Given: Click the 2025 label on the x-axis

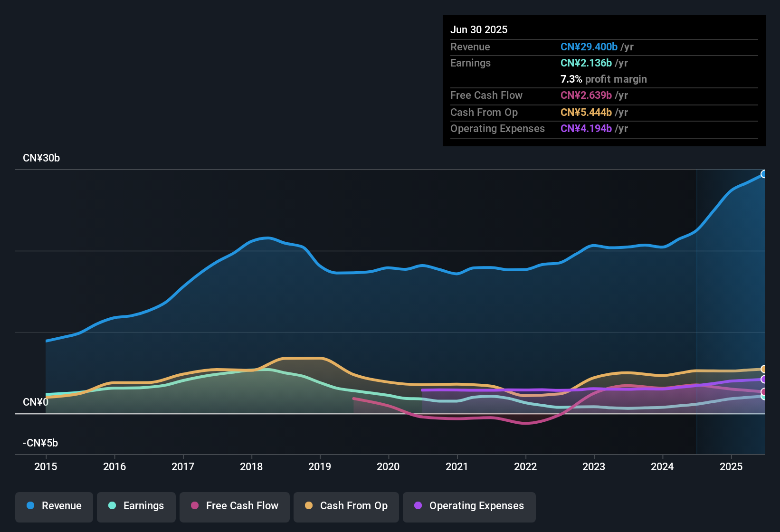Looking at the screenshot, I should tap(731, 467).
